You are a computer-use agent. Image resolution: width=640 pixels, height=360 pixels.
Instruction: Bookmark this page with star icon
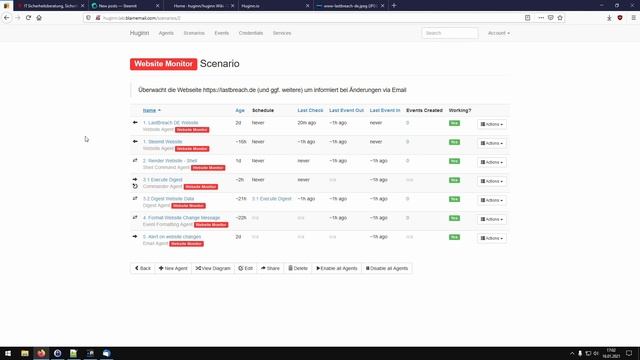point(560,18)
